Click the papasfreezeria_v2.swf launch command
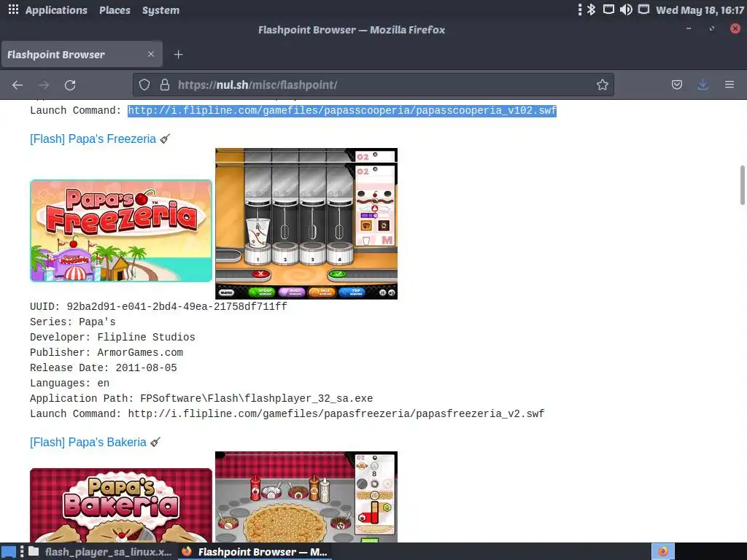The image size is (747, 560). 287,414
